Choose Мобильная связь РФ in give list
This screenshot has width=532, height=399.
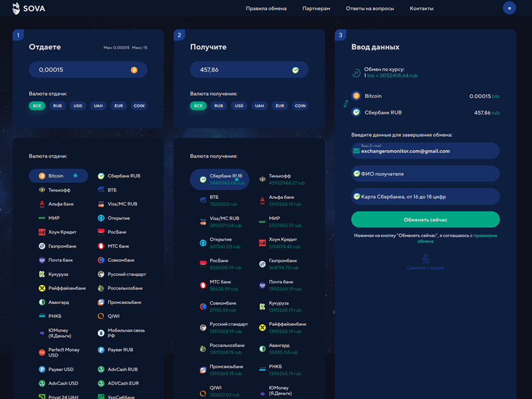[x=122, y=333]
